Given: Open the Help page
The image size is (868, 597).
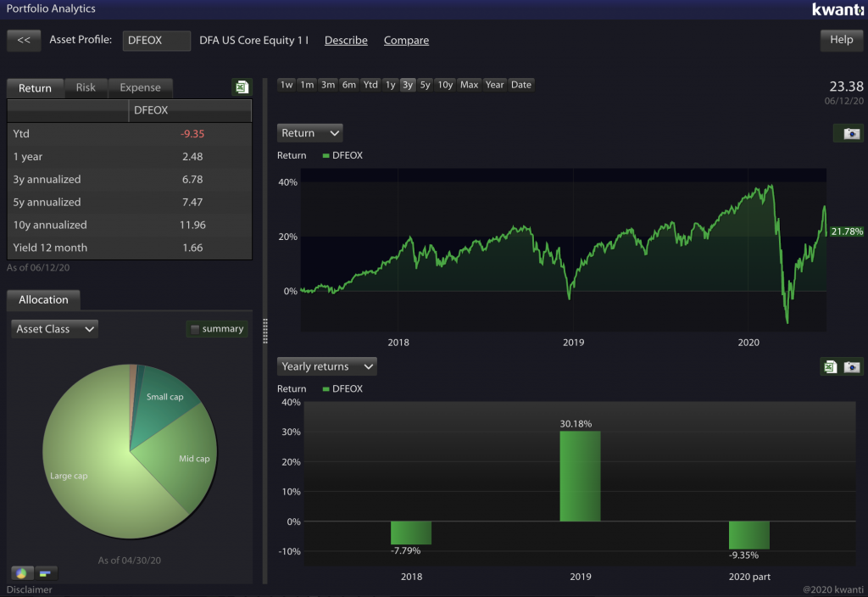Looking at the screenshot, I should pos(841,40).
